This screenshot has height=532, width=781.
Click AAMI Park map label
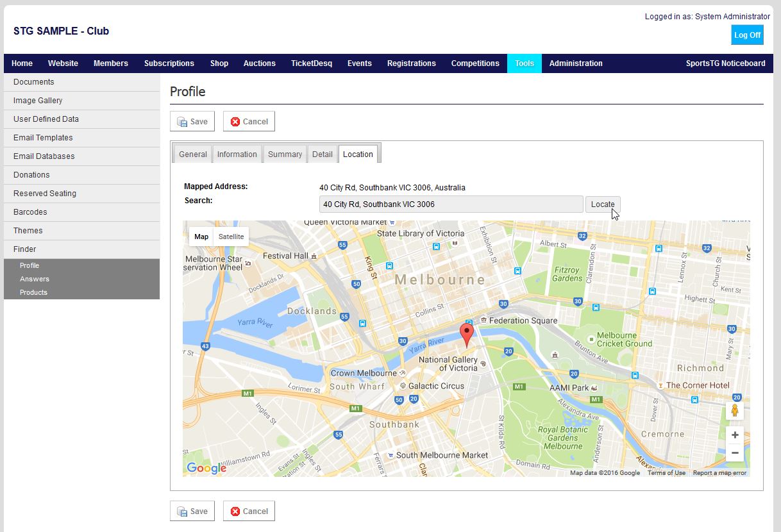(x=569, y=388)
